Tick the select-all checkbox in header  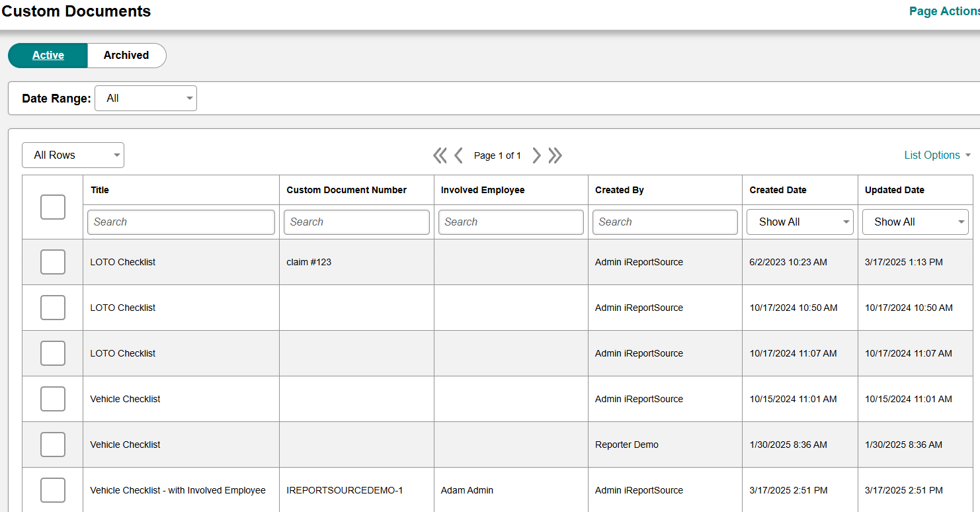click(x=53, y=207)
